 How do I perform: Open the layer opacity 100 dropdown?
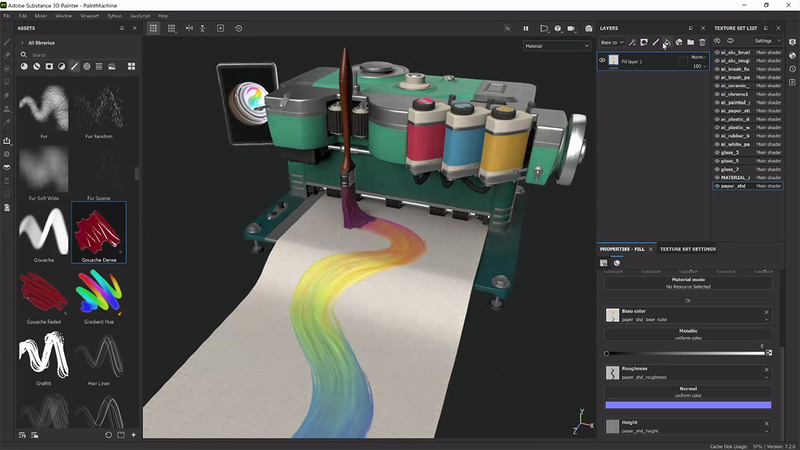(x=699, y=66)
